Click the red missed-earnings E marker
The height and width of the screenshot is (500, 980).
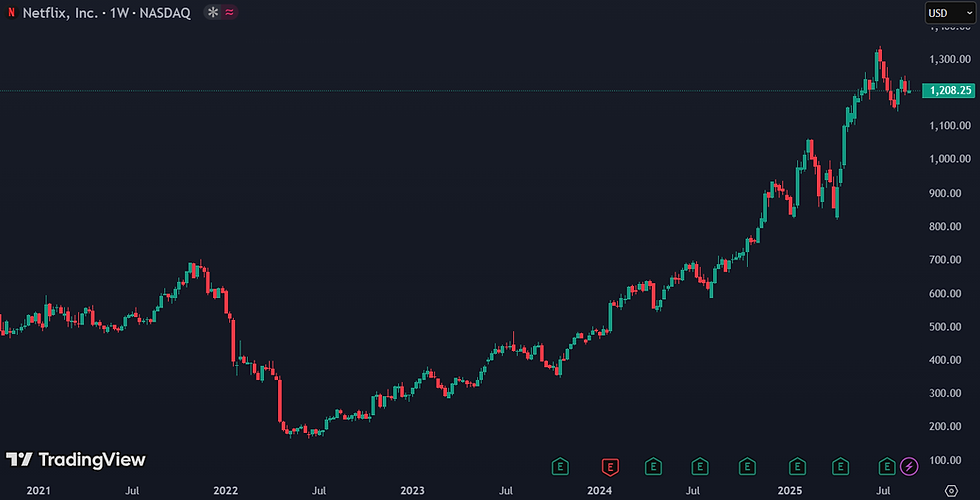coord(610,466)
